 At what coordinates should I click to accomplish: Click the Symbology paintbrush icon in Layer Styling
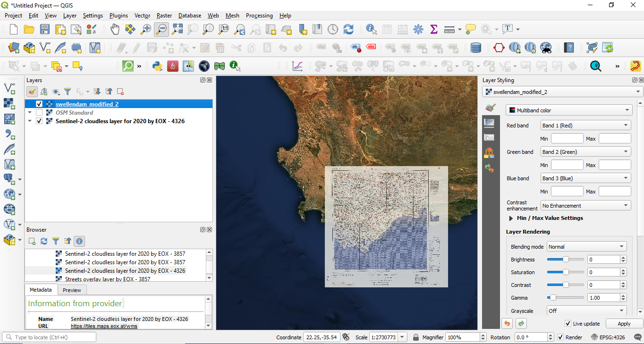click(490, 108)
